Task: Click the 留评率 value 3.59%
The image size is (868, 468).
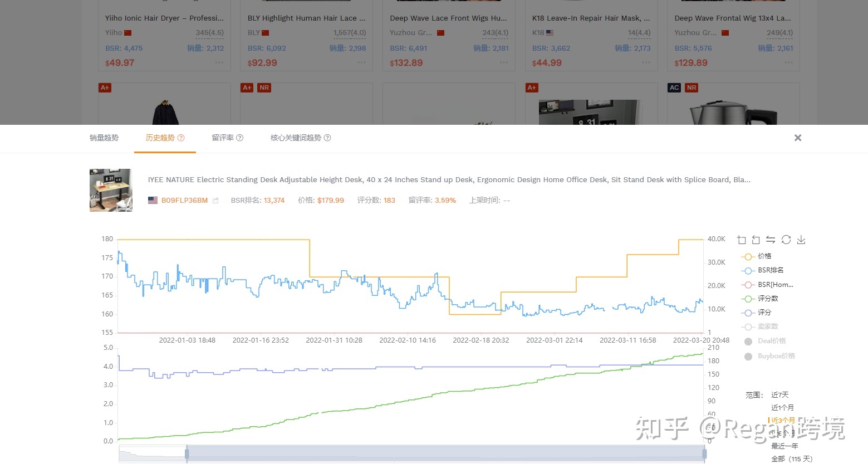Action: tap(445, 201)
